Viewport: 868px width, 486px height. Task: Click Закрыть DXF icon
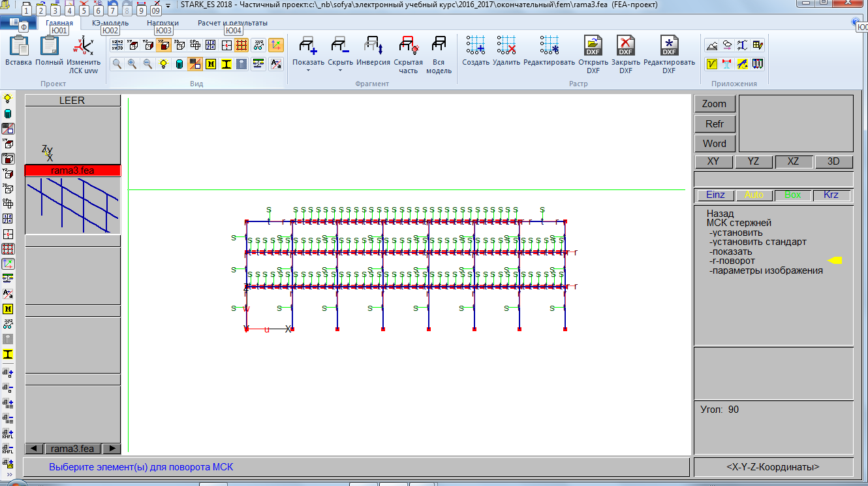point(626,45)
